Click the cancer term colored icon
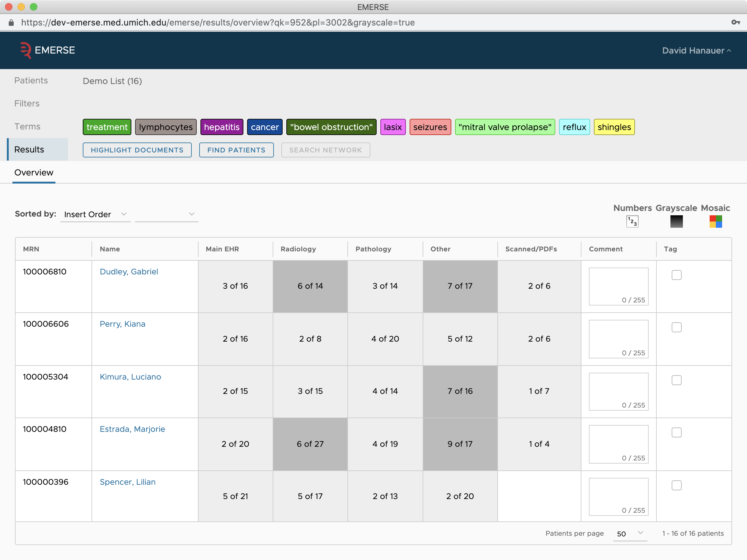 [x=264, y=127]
